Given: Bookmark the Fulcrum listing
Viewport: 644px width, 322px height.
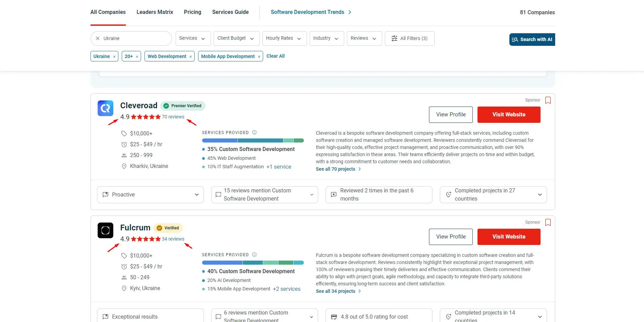Looking at the screenshot, I should coord(548,222).
